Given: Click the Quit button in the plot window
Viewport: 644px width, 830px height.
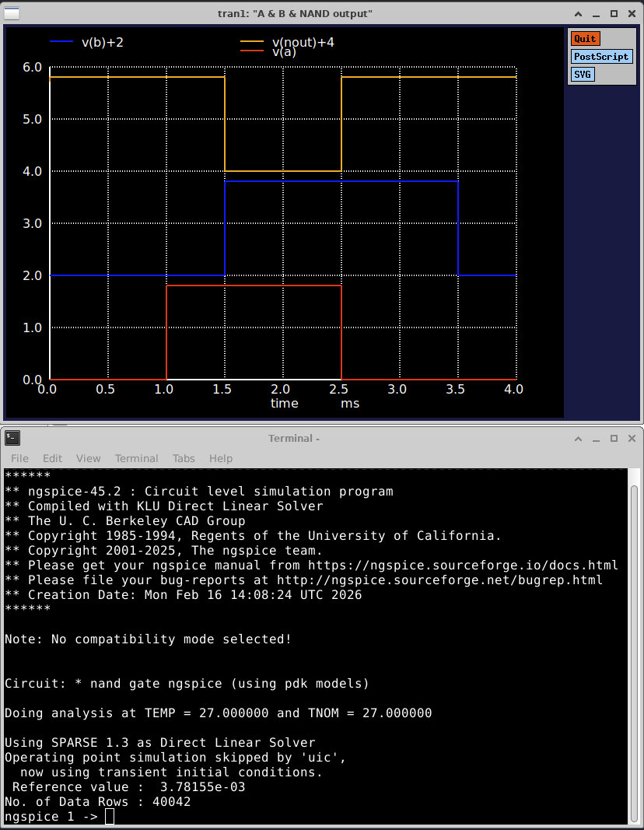Looking at the screenshot, I should (585, 38).
